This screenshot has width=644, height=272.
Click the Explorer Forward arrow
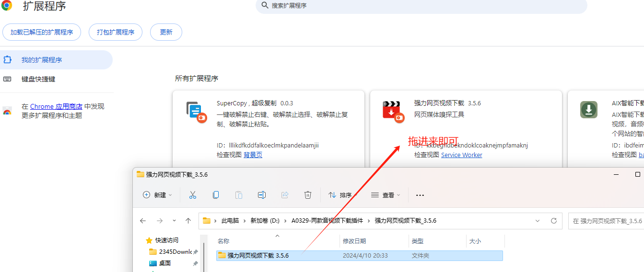click(160, 221)
